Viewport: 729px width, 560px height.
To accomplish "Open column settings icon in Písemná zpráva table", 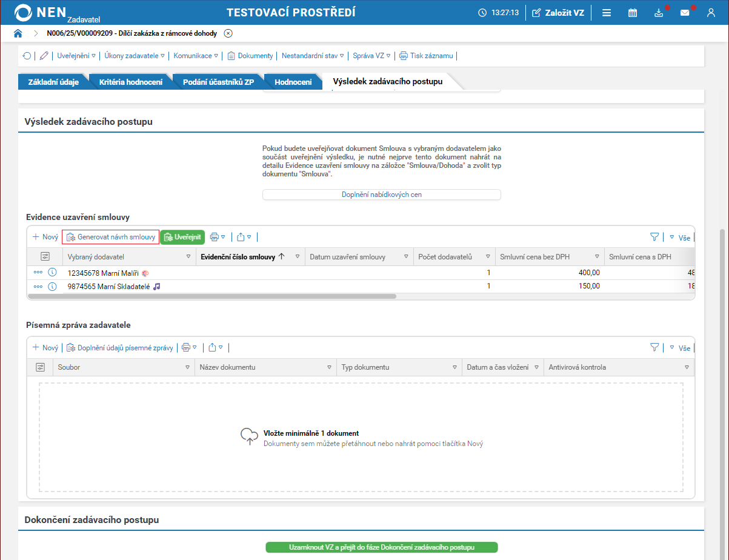I will pyautogui.click(x=41, y=367).
